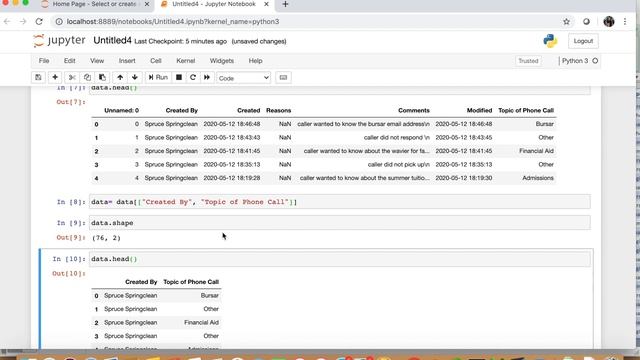Interrupt the kernel stop icon
The image size is (640, 360).
point(179,78)
